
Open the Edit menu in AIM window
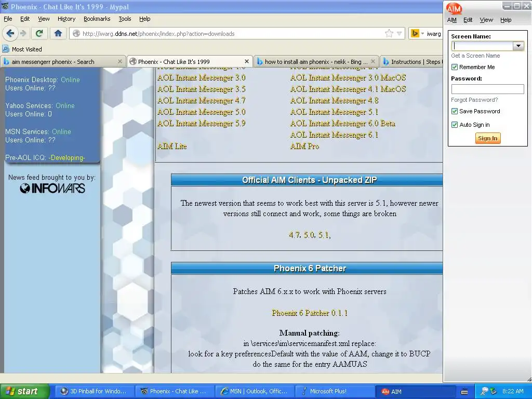468,20
